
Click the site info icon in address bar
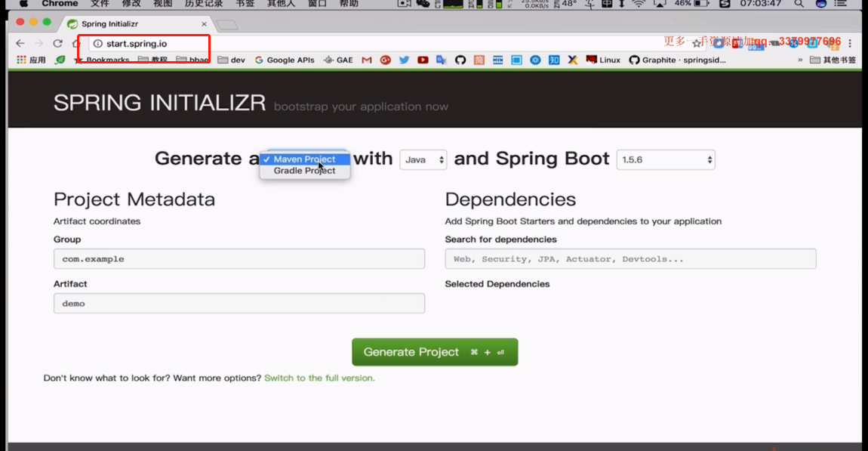[x=98, y=43]
